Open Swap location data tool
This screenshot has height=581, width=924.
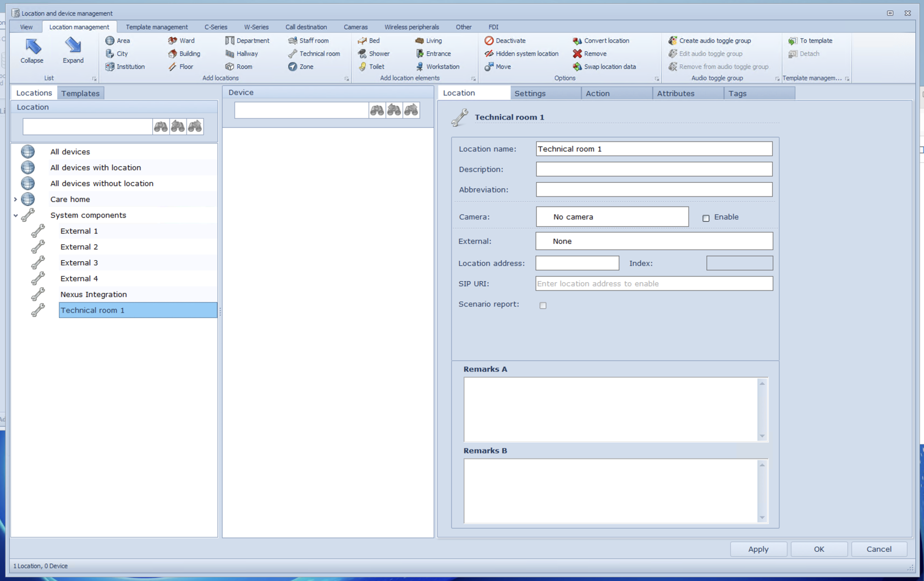[x=576, y=67]
